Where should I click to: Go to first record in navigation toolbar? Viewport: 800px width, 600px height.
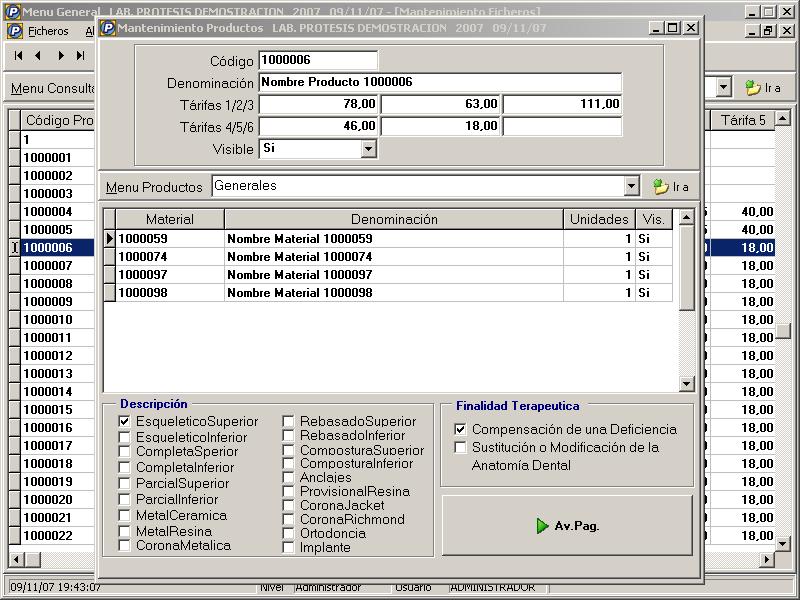pos(18,56)
